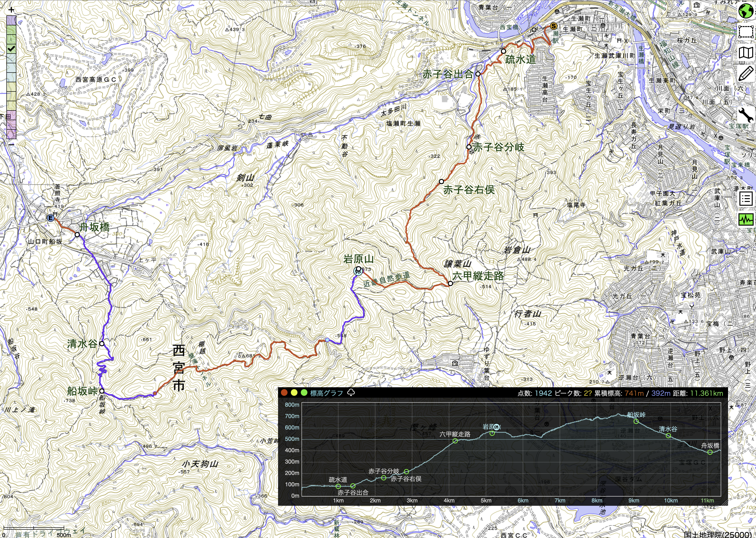Select the dashed rectangle selection tool
This screenshot has height=538, width=756.
click(x=746, y=32)
